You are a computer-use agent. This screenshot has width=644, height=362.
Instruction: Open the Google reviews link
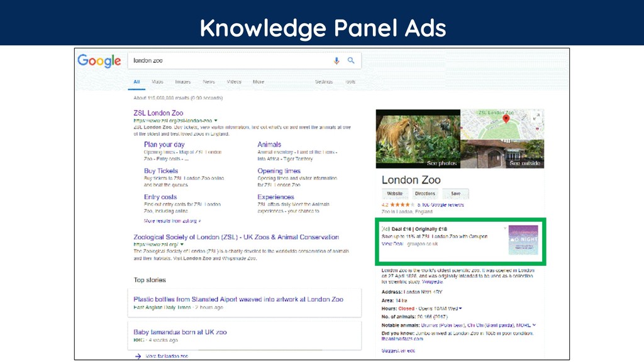click(440, 205)
